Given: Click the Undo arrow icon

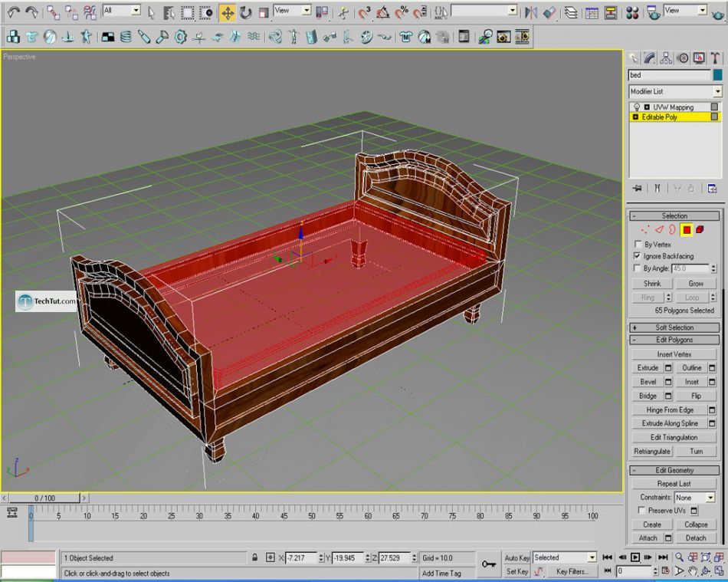Looking at the screenshot, I should (x=14, y=12).
